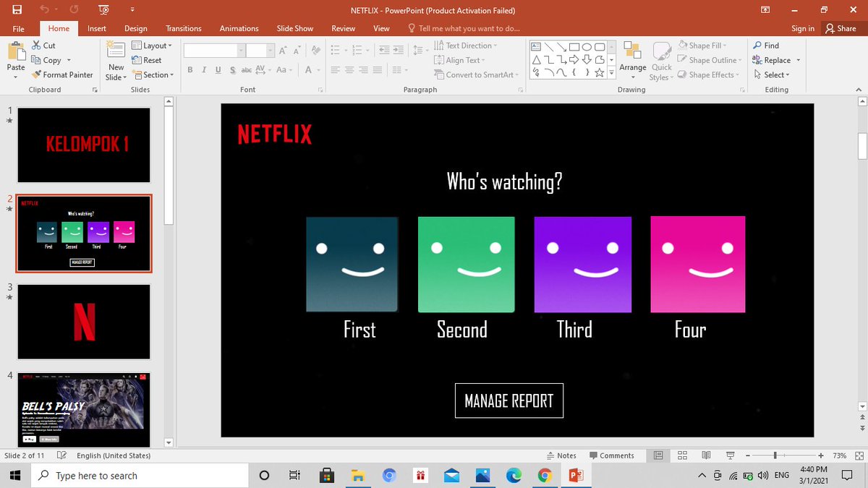This screenshot has width=868, height=488.
Task: Click the Normal view icon
Action: (658, 455)
